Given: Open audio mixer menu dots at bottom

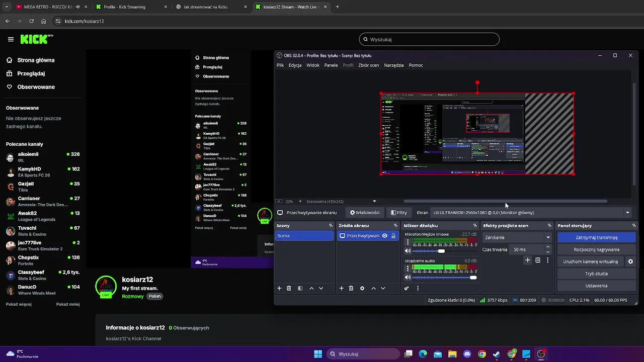Looking at the screenshot, I should point(418,288).
